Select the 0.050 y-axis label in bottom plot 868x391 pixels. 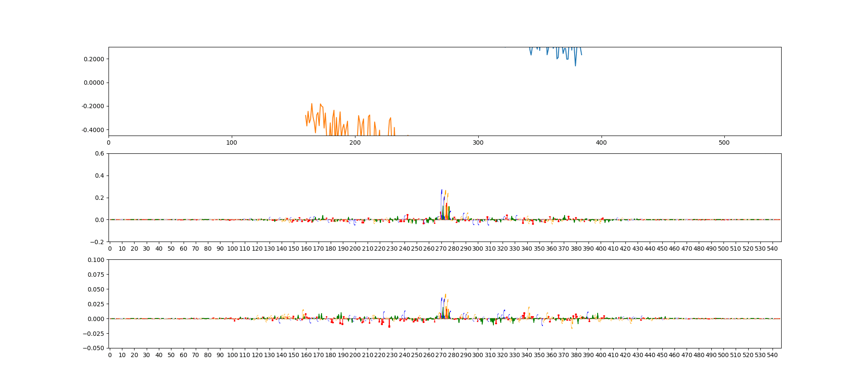pos(96,289)
